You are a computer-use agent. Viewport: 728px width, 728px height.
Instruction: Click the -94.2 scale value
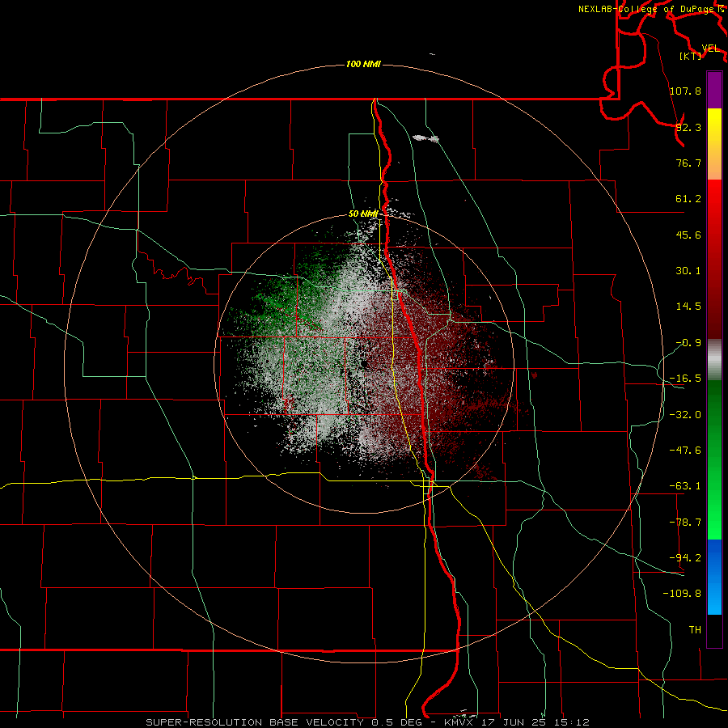pos(685,557)
